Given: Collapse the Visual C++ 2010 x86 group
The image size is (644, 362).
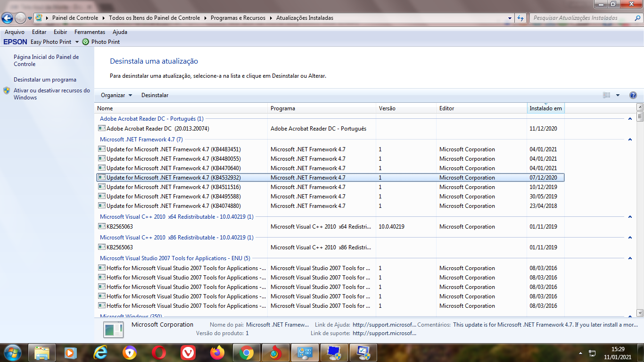Looking at the screenshot, I should [x=630, y=238].
